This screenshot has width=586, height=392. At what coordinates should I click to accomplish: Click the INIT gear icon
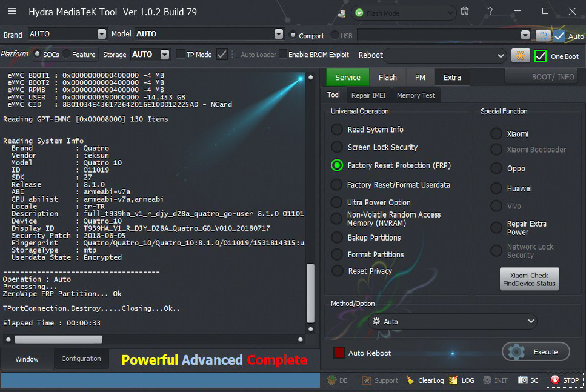[x=487, y=380]
